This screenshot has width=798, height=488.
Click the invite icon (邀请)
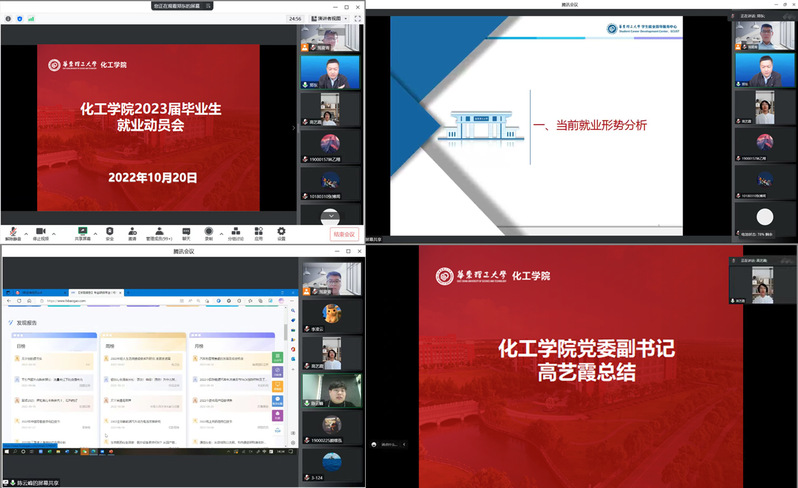132,231
